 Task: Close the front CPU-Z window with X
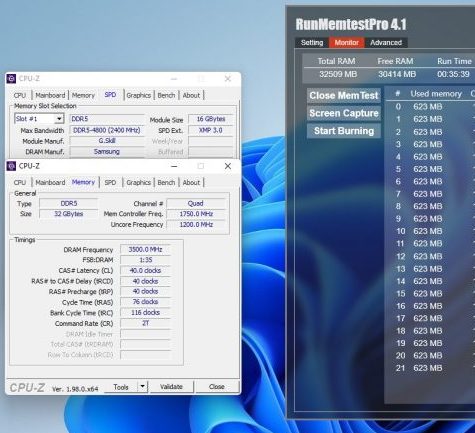click(x=228, y=166)
